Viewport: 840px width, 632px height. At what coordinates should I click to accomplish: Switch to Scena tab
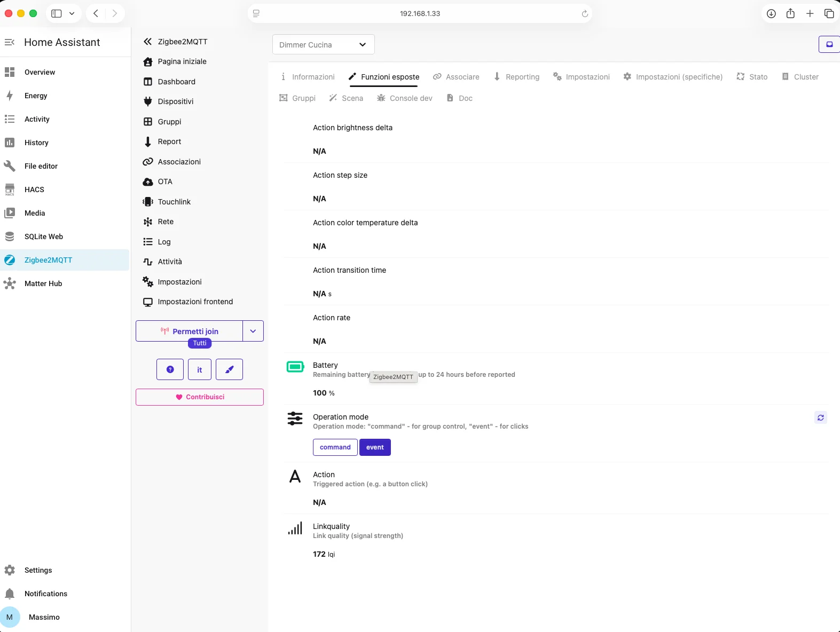point(346,98)
